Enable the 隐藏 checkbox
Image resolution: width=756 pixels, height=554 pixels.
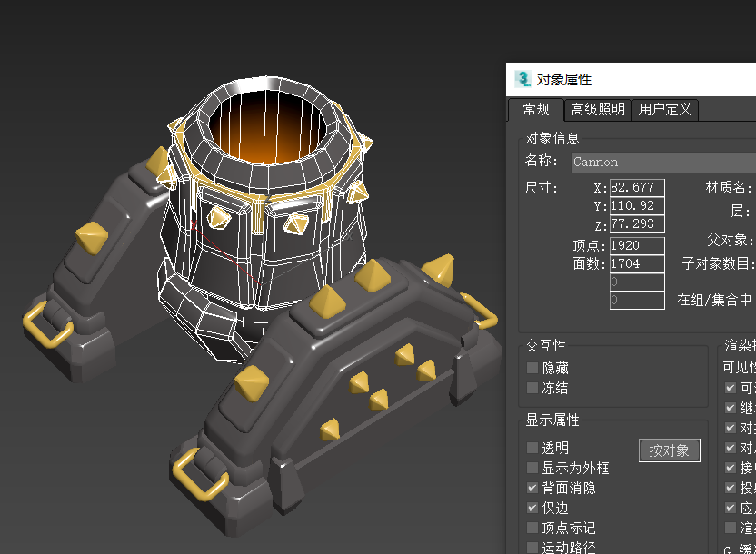click(x=532, y=368)
